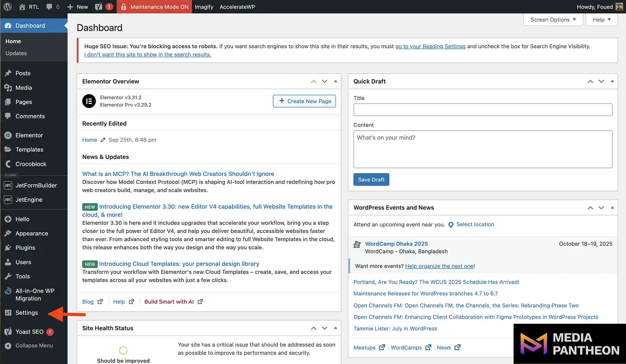Click the Media icon in sidebar

coord(8,88)
